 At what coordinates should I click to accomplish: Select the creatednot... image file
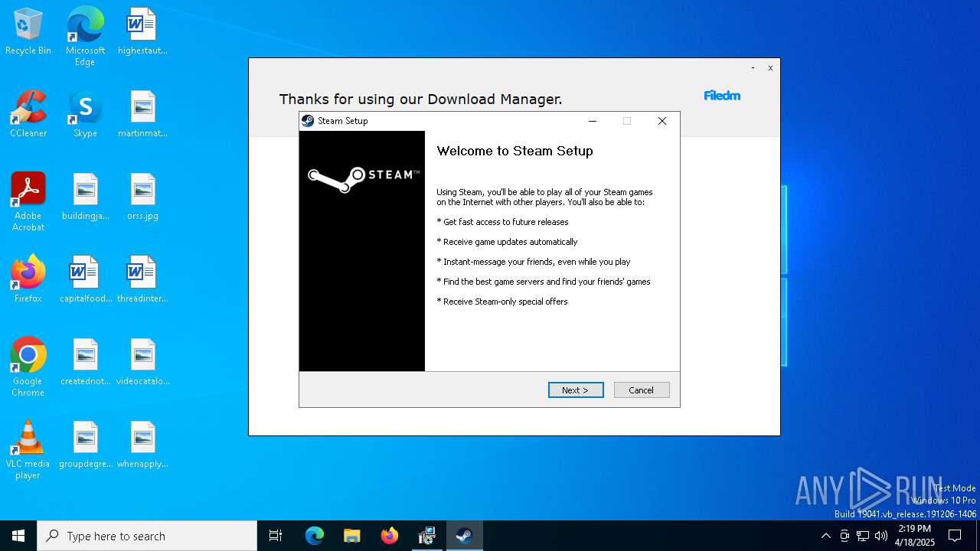coord(85,363)
